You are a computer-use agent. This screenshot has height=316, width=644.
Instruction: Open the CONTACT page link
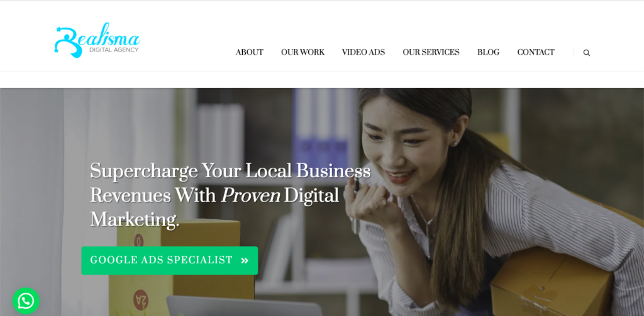coord(536,53)
